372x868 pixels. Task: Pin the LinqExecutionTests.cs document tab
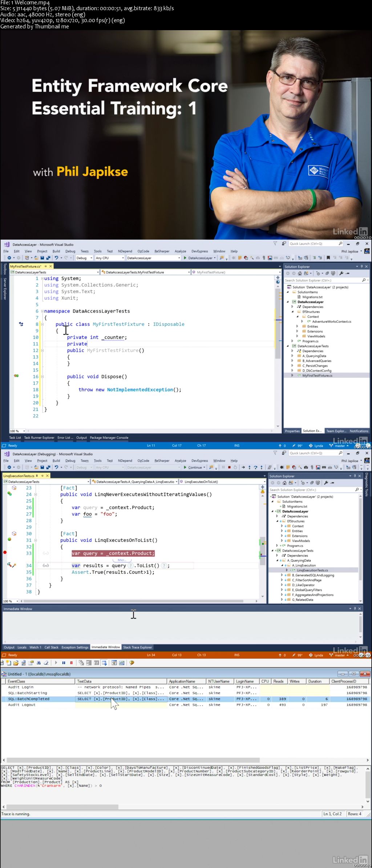coord(42,476)
